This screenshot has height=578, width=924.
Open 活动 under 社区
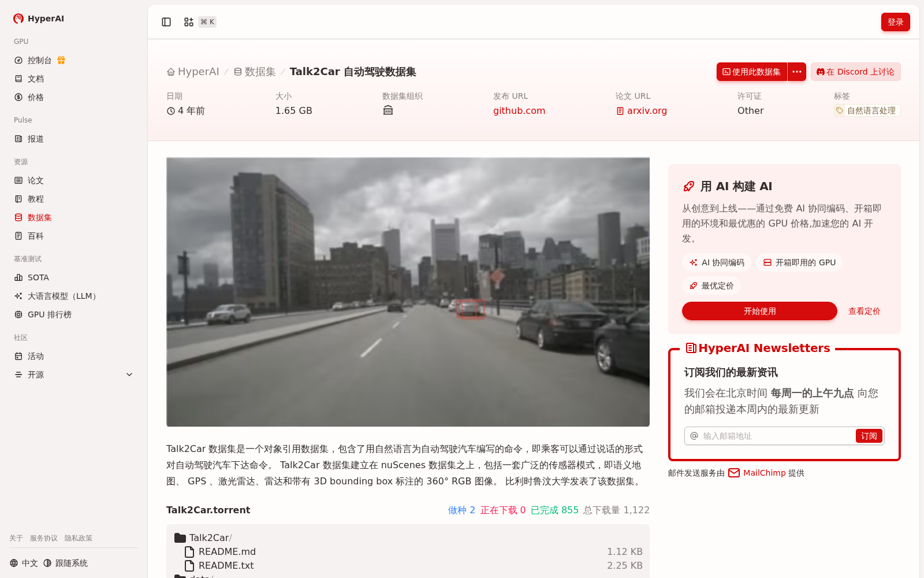click(x=74, y=356)
